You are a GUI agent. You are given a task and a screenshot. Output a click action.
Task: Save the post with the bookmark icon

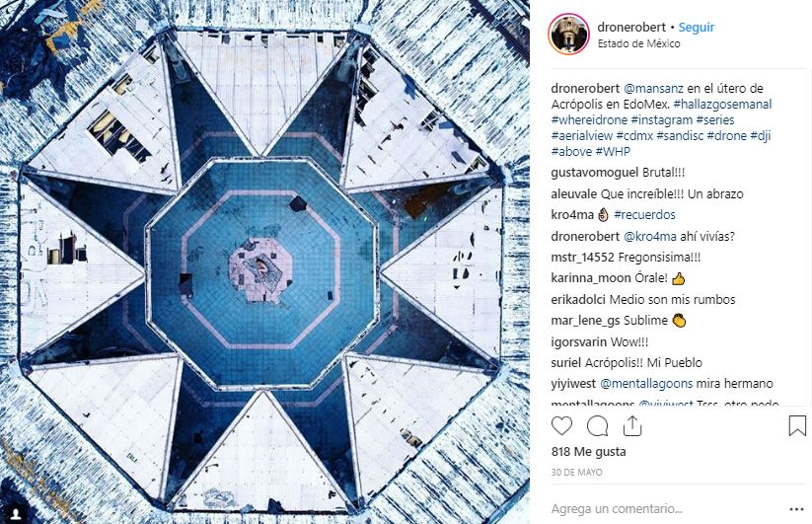click(x=797, y=426)
